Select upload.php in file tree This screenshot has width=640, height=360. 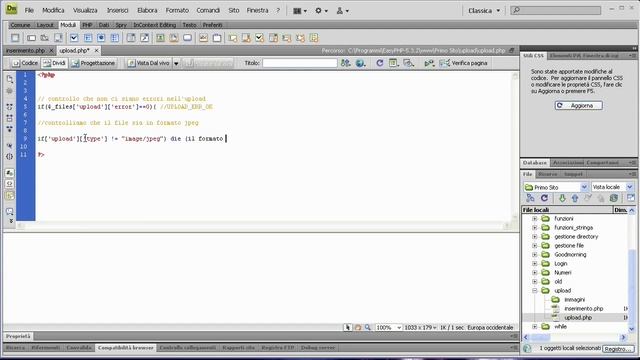point(578,318)
